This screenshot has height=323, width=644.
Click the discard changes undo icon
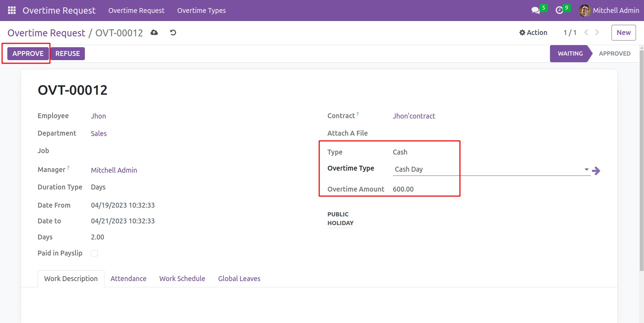[173, 33]
